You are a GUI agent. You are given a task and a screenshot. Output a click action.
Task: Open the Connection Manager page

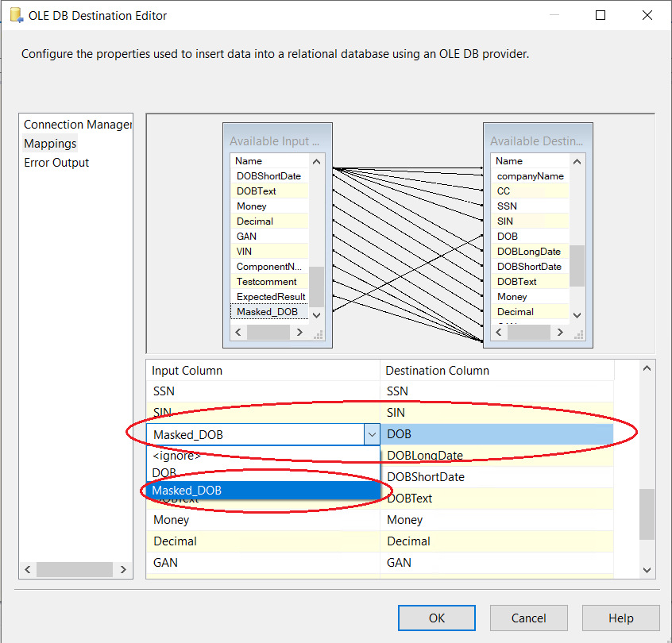click(x=77, y=125)
